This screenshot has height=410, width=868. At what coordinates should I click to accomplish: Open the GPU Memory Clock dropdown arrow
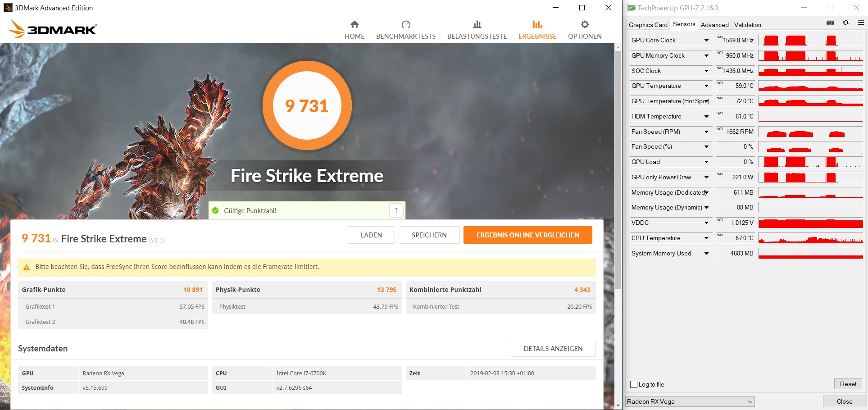[x=706, y=56]
